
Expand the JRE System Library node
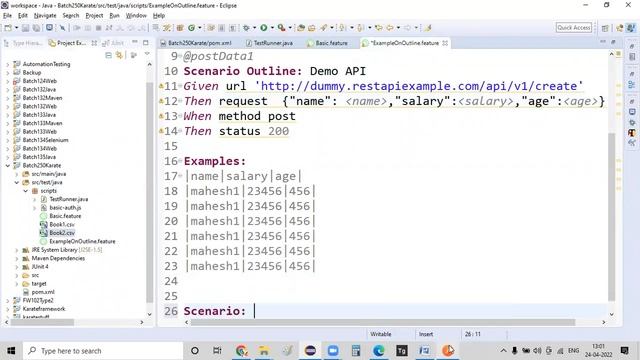point(17,250)
